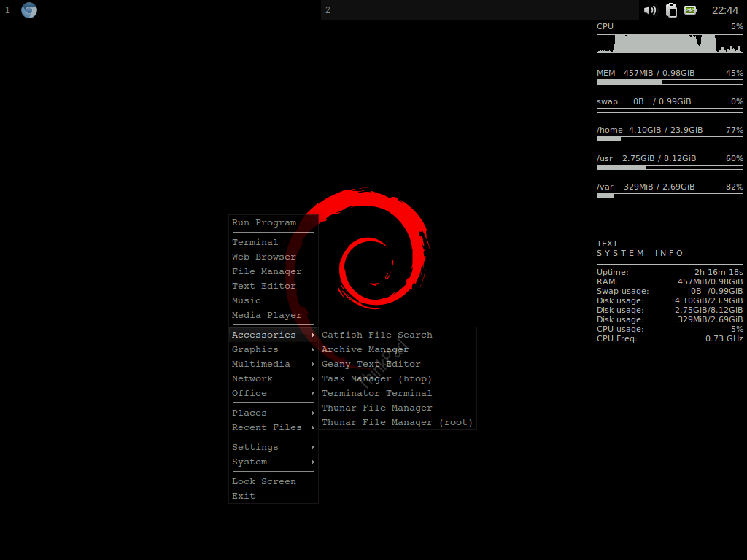Screen dimensions: 747x560
Task: Click the SYSTEM INFO heading
Action: [640, 253]
